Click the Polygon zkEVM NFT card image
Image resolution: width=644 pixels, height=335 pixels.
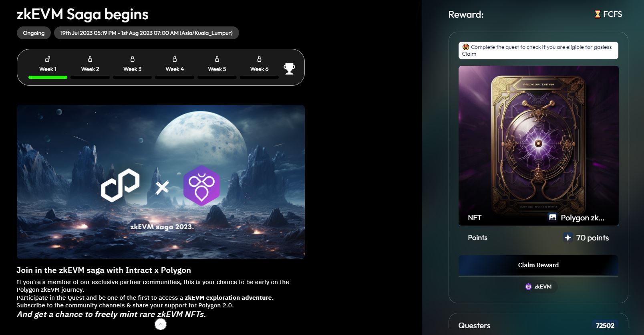click(538, 145)
